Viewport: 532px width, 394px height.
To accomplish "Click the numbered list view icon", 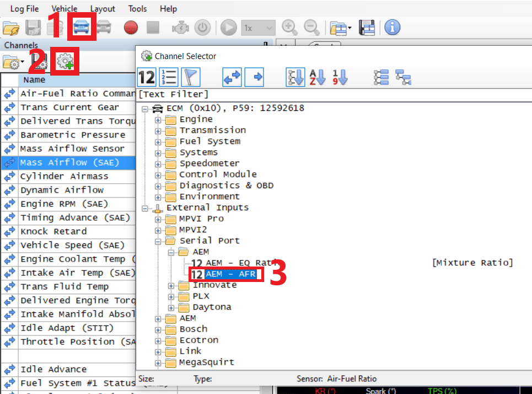I will (169, 77).
